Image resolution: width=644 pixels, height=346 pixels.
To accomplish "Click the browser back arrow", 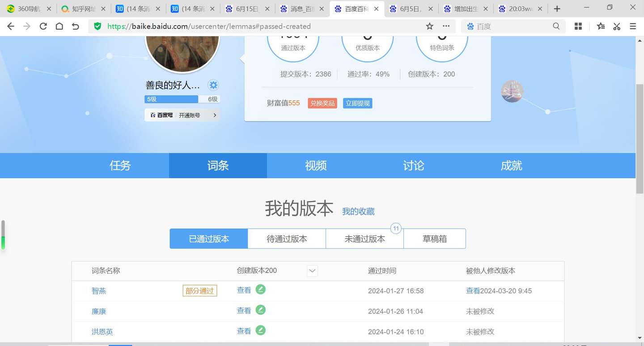I will (x=11, y=26).
